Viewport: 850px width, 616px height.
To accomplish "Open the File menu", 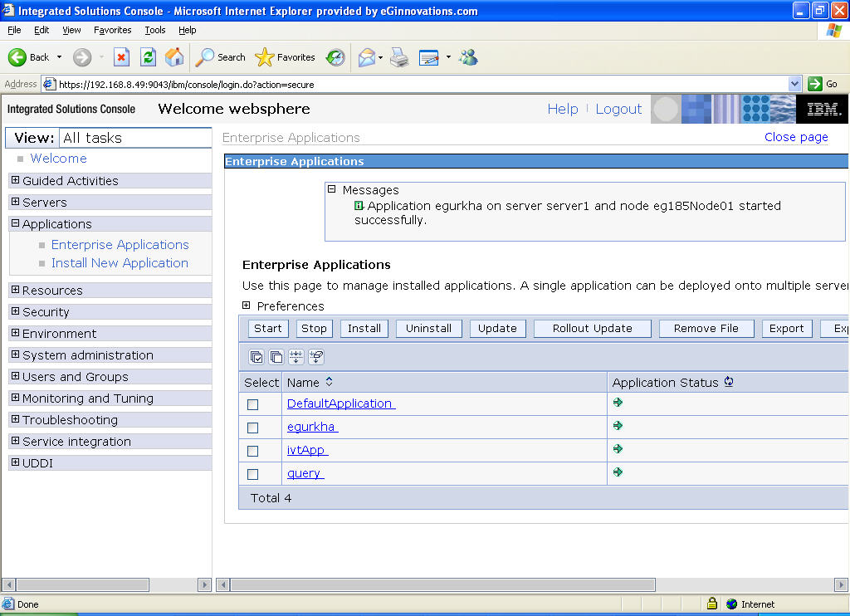I will 14,30.
